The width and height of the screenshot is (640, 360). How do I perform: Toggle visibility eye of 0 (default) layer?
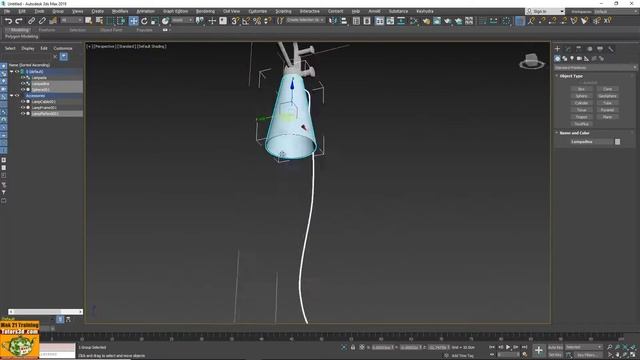pyautogui.click(x=17, y=71)
